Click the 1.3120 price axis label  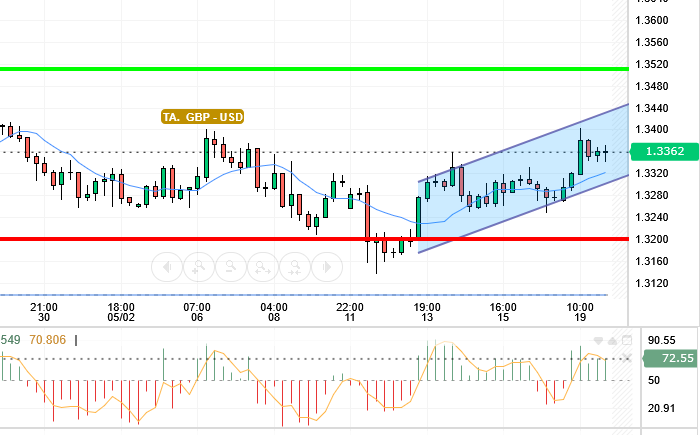point(652,283)
